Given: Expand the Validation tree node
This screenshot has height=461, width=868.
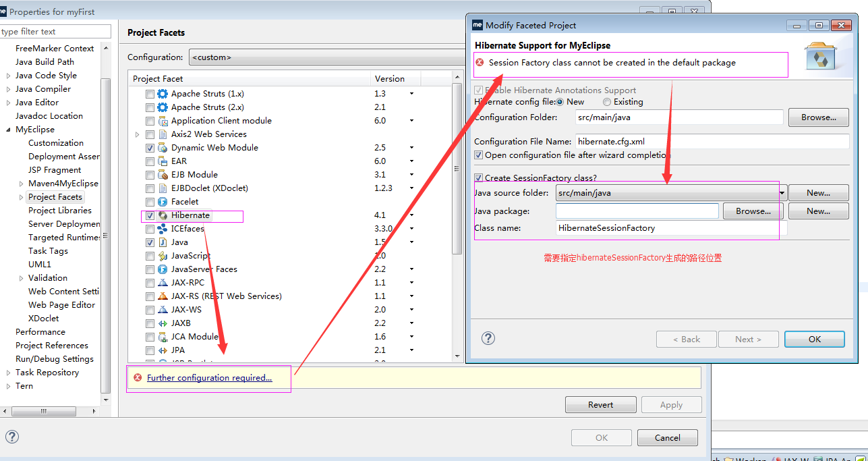Looking at the screenshot, I should (x=21, y=278).
